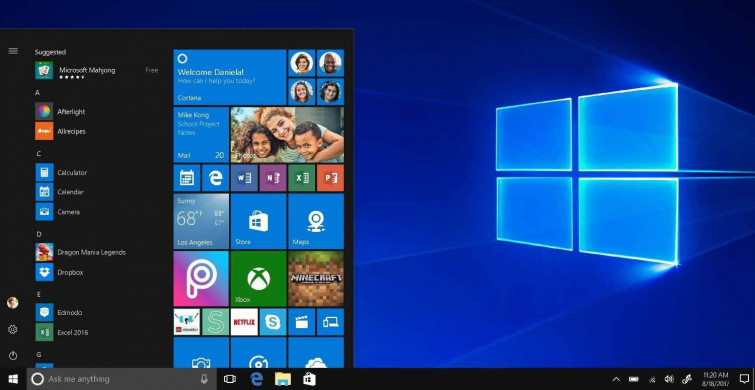Image resolution: width=755 pixels, height=390 pixels.
Task: Open the Weather tile for Los Angeles
Action: pos(201,221)
